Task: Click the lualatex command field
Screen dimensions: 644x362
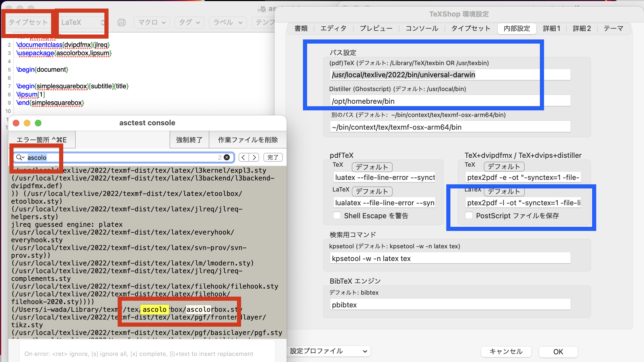Action: (384, 203)
